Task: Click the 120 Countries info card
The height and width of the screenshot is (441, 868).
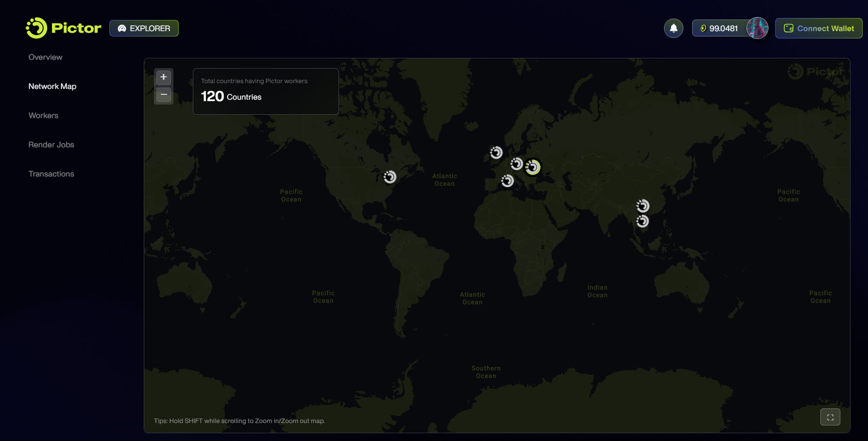Action: click(x=265, y=91)
